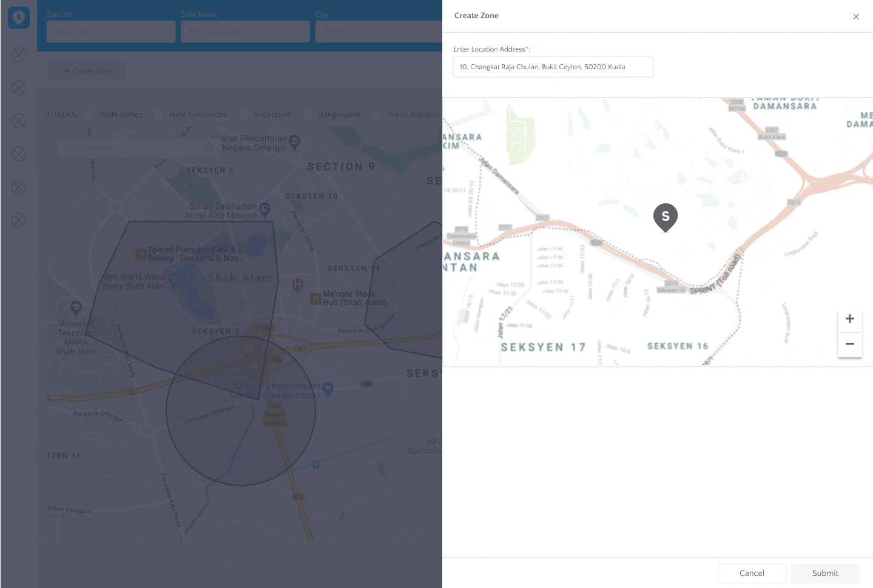Click the SECTION 9 map label
The width and height of the screenshot is (873, 588).
(x=341, y=166)
